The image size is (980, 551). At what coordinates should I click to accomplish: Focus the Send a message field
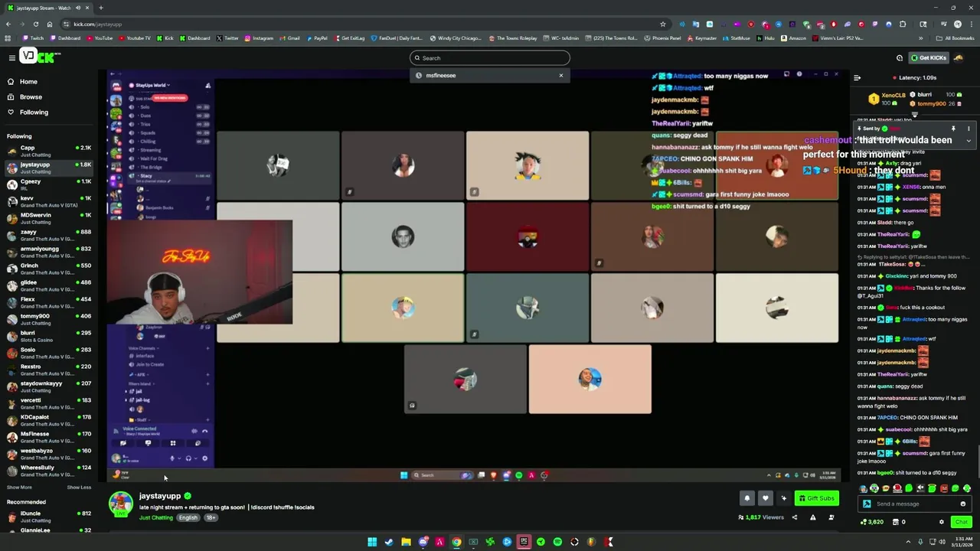pyautogui.click(x=916, y=504)
